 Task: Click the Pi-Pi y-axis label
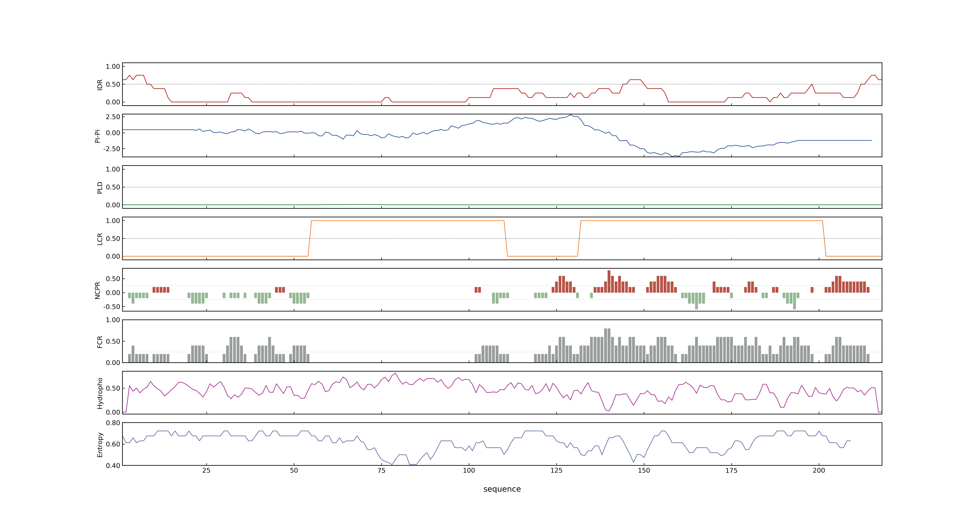click(97, 136)
